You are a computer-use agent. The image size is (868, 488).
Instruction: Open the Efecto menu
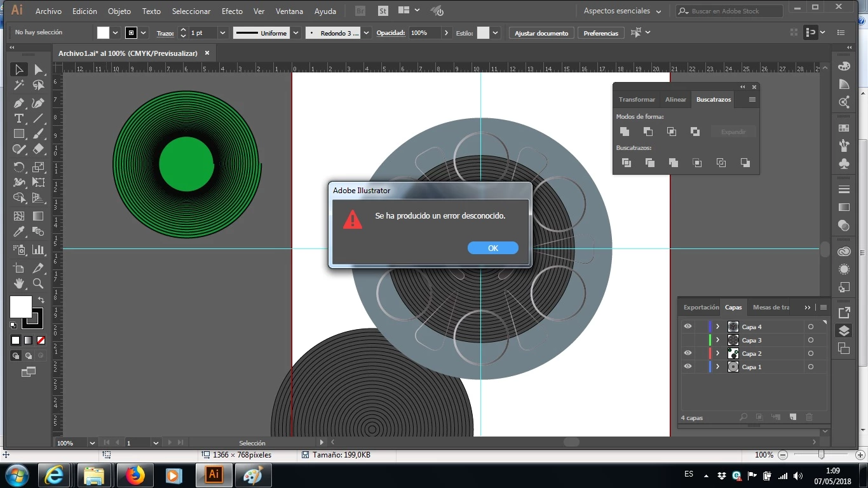232,11
